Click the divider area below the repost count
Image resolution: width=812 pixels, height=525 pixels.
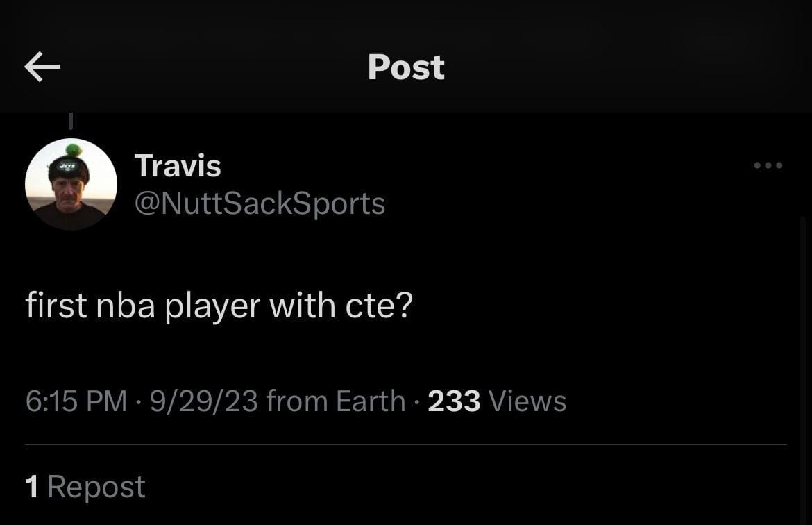pyautogui.click(x=406, y=440)
